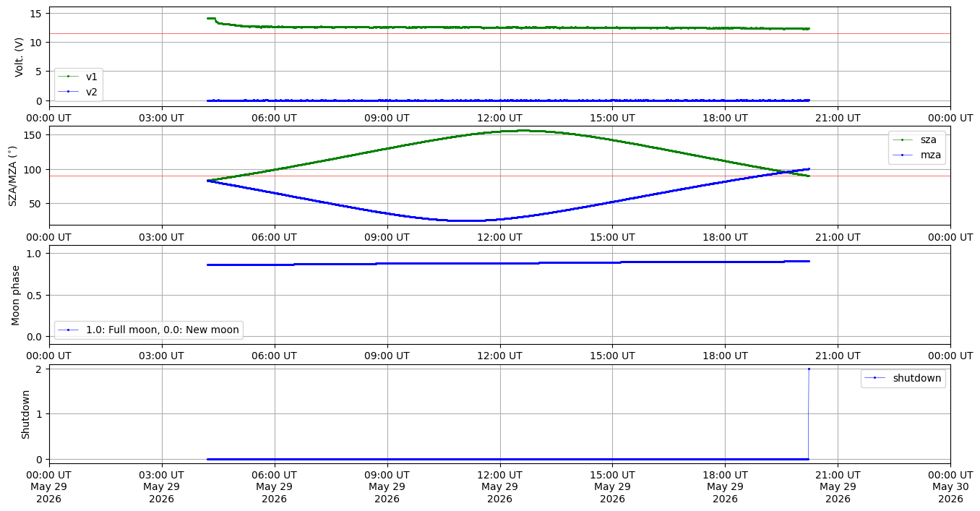Viewport: 980px width, 511px height.
Task: Click the red threshold line in voltage plot
Action: [499, 33]
